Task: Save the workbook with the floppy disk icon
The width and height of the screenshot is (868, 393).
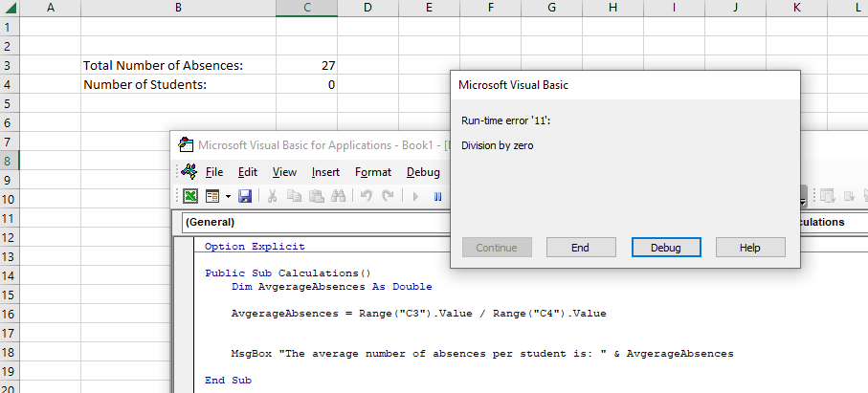Action: tap(245, 196)
